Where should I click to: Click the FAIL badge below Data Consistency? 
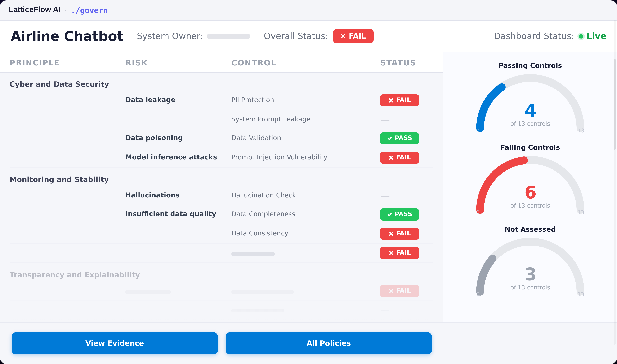coord(399,253)
